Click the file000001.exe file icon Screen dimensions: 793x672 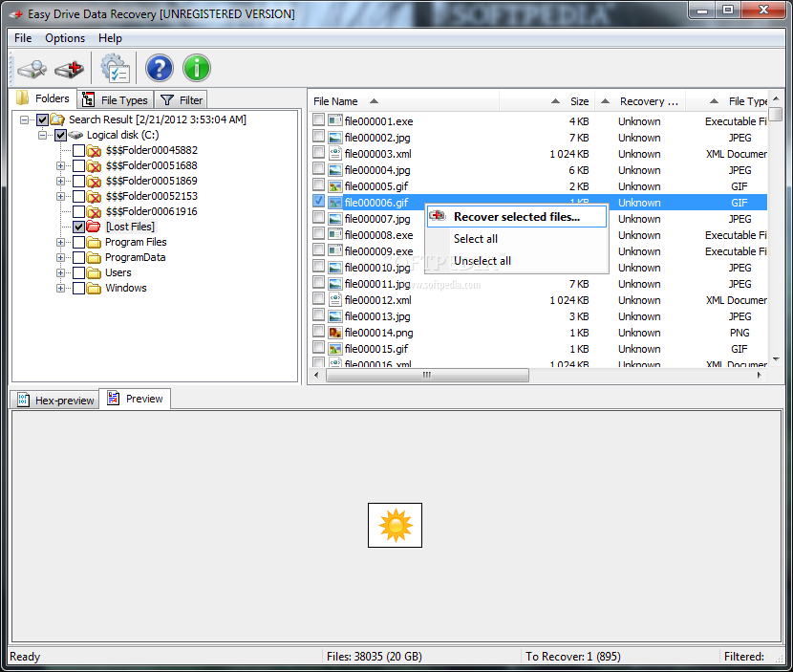(x=334, y=121)
